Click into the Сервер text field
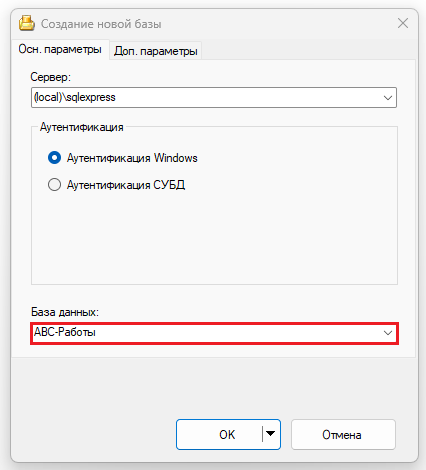 [206, 97]
